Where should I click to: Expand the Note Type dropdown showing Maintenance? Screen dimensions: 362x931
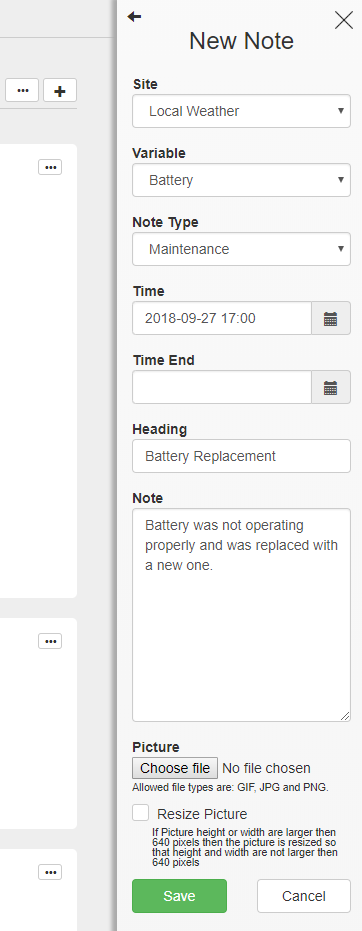point(242,249)
